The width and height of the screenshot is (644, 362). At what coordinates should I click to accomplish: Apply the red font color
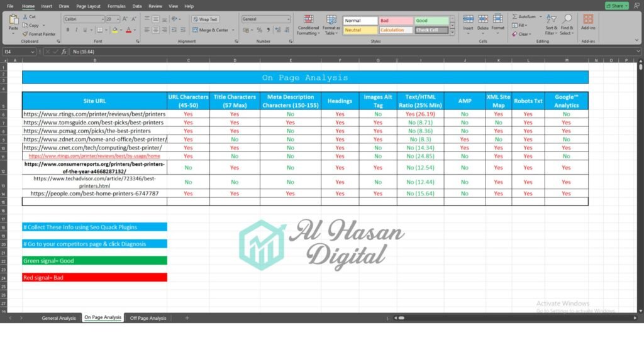(x=128, y=30)
